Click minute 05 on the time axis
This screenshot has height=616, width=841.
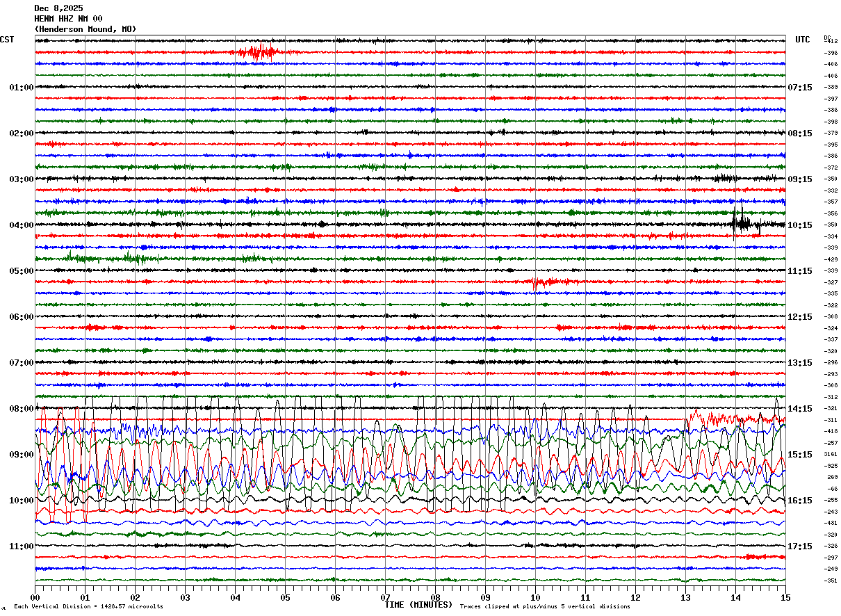coord(286,597)
